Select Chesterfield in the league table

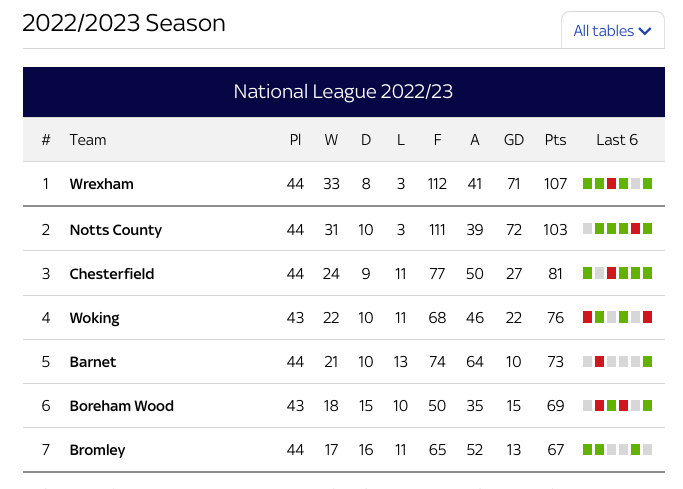pos(112,273)
